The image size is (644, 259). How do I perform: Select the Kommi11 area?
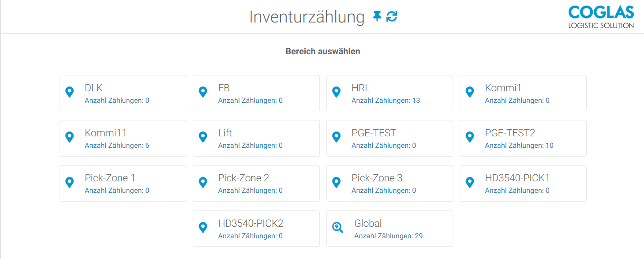(123, 138)
